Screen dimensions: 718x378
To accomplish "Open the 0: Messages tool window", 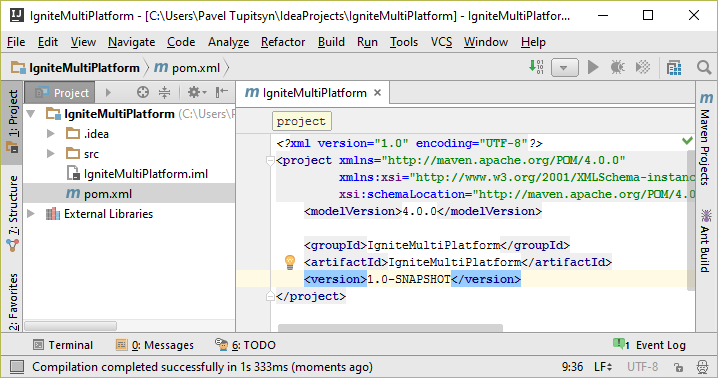I will 155,345.
